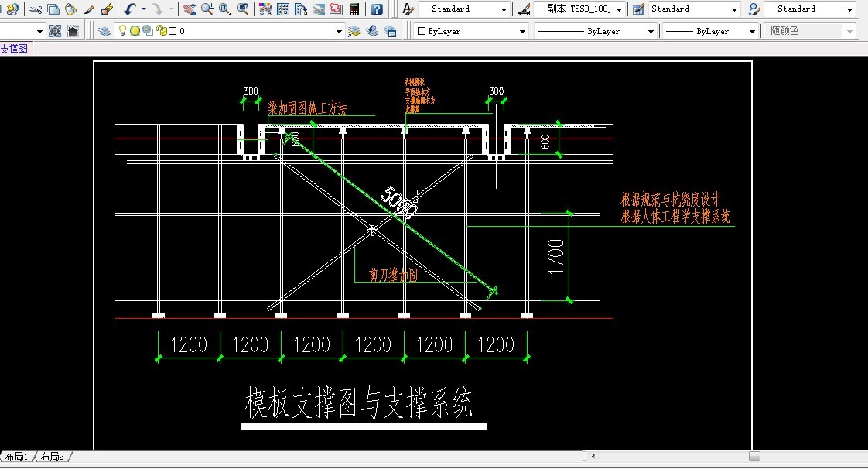Open the color ByLayer dropdown
Image resolution: width=868 pixels, height=469 pixels.
coord(522,32)
